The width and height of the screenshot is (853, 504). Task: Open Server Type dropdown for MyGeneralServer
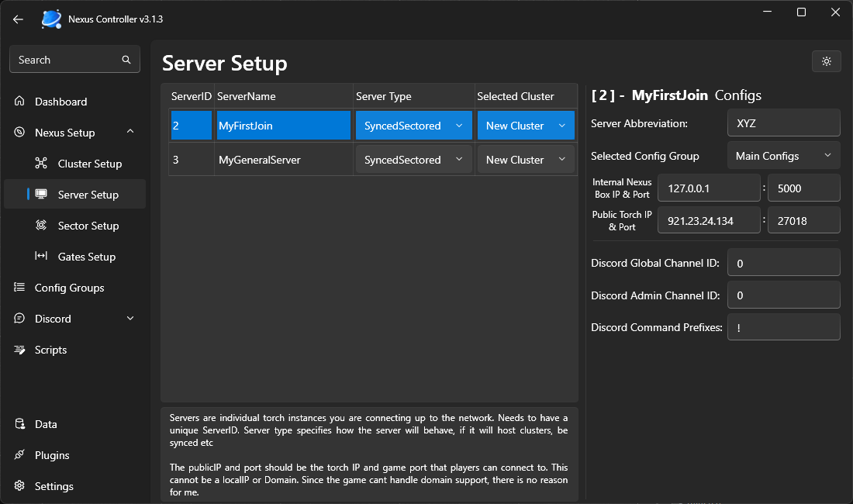413,160
